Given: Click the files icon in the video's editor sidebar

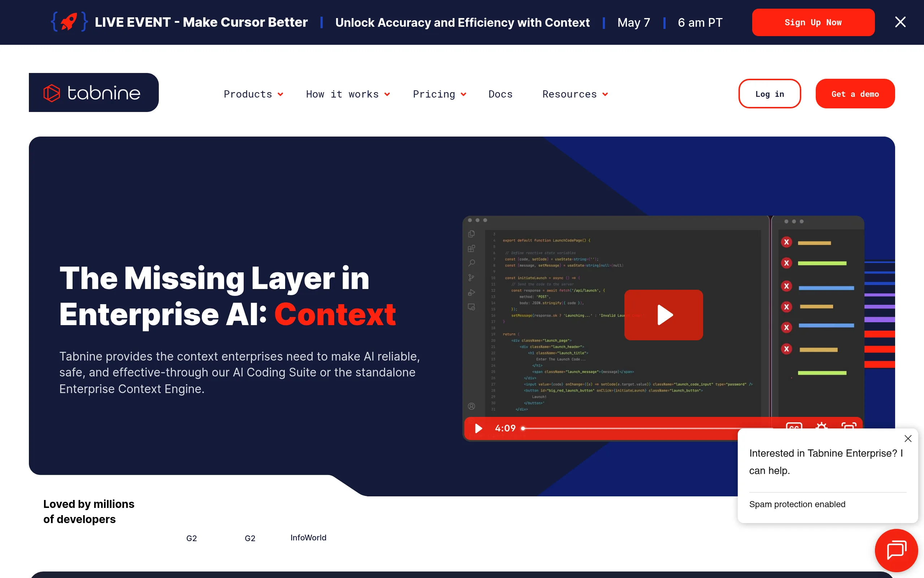Looking at the screenshot, I should (471, 234).
